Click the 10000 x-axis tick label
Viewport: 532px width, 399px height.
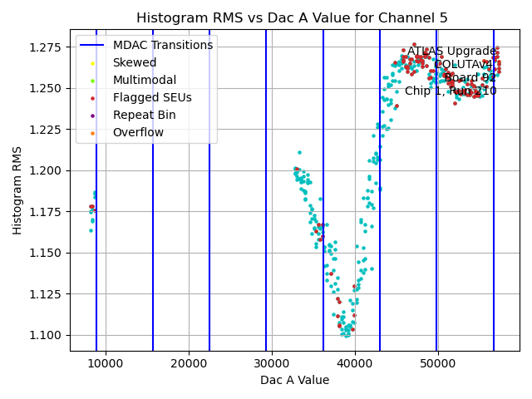click(106, 363)
